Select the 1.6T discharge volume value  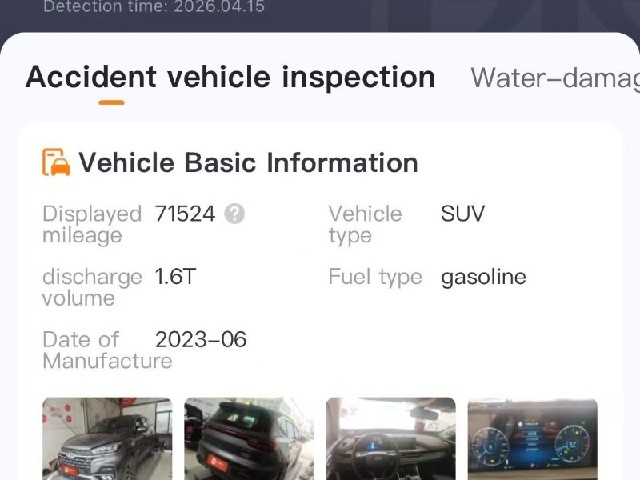click(x=176, y=277)
